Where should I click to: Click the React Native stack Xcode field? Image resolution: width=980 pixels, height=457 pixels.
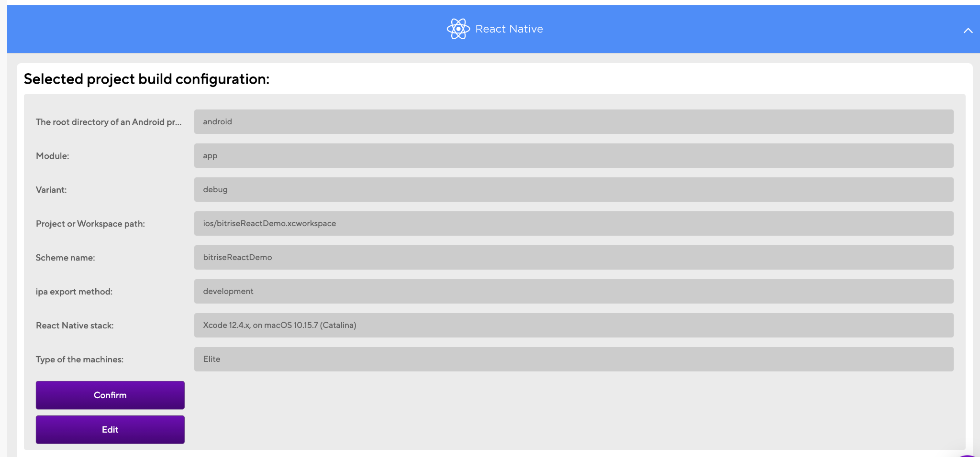(574, 325)
